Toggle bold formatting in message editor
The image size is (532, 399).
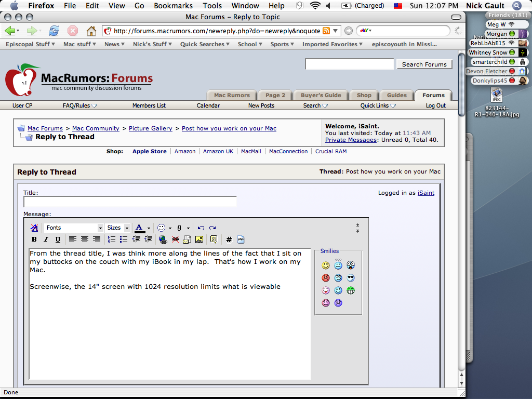tap(34, 240)
